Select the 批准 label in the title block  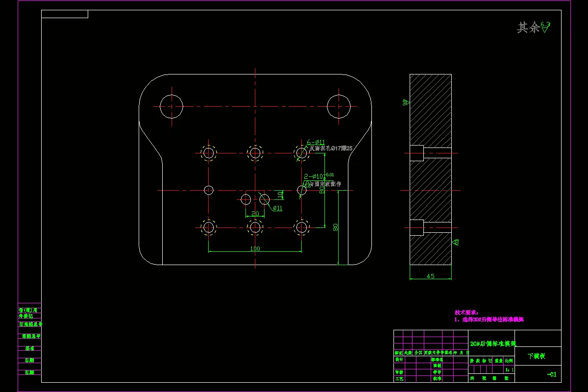(x=436, y=378)
